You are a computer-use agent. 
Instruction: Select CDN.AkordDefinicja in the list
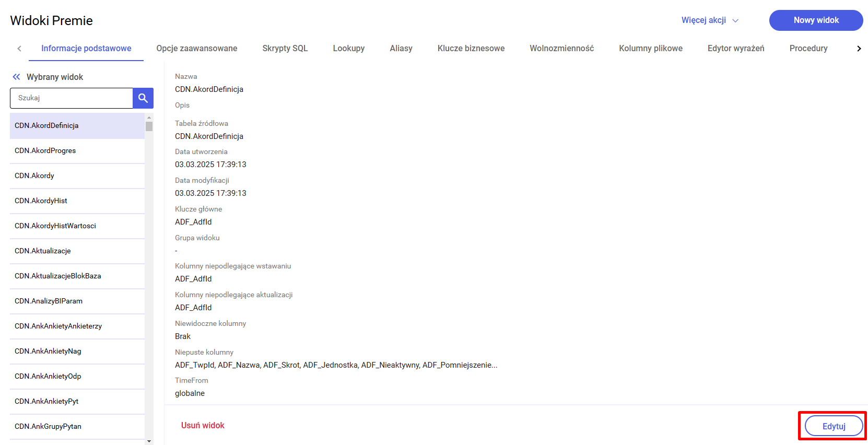click(x=77, y=126)
